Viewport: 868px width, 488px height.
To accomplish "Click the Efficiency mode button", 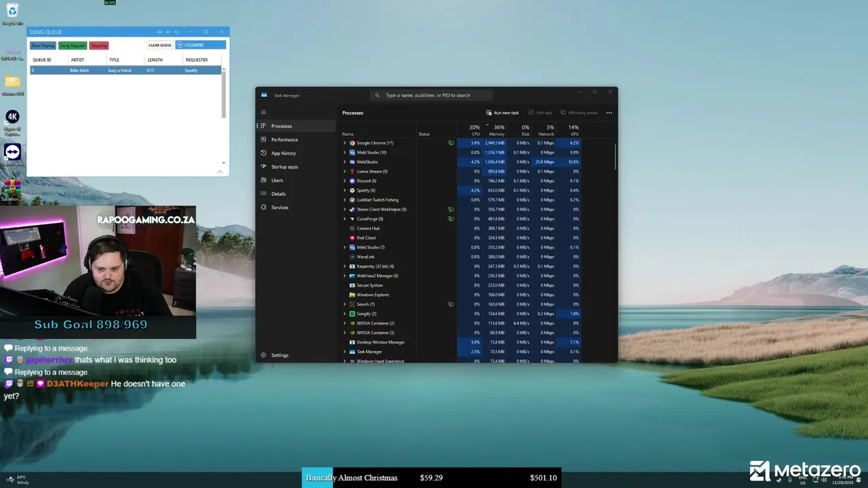I will 579,113.
